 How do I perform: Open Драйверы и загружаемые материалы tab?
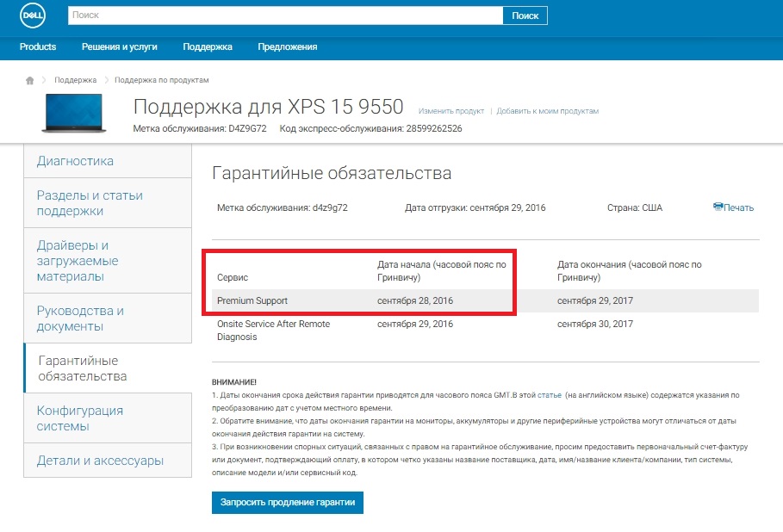pyautogui.click(x=108, y=261)
